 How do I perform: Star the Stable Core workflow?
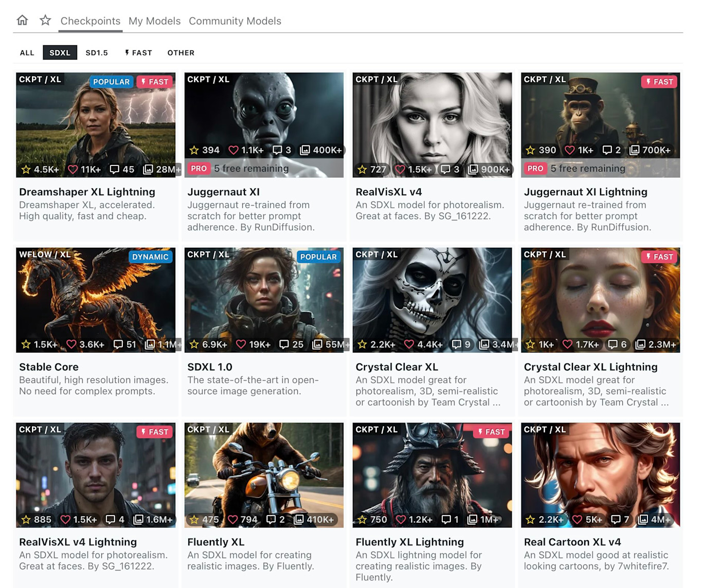coord(26,344)
